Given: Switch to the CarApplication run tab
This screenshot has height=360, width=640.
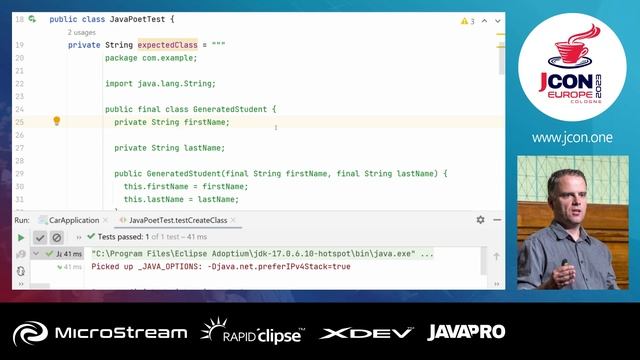Looking at the screenshot, I should 74,220.
